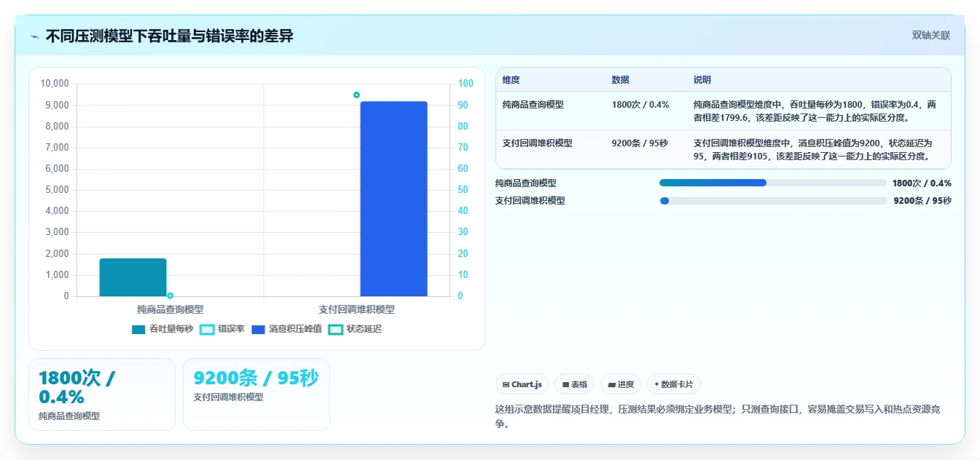Click the 纯商品查询模型 x-axis label
Screen dimensions: 980x460
point(170,309)
